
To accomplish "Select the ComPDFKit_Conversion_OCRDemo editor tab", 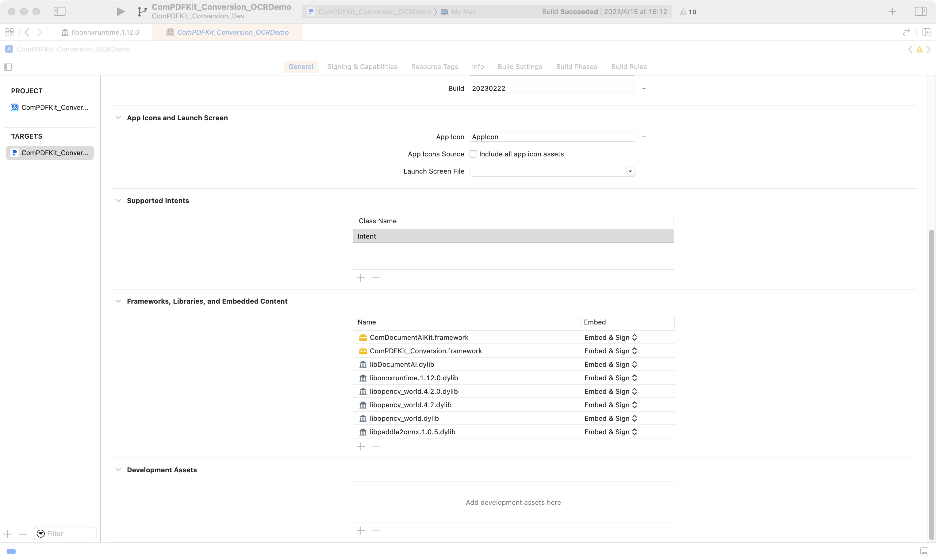I will 227,33.
